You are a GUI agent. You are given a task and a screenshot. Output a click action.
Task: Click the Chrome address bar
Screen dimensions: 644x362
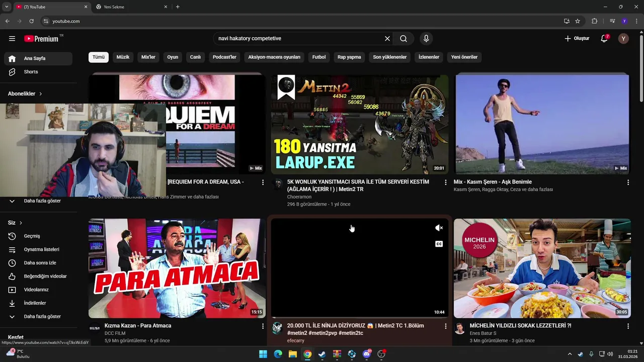302,21
